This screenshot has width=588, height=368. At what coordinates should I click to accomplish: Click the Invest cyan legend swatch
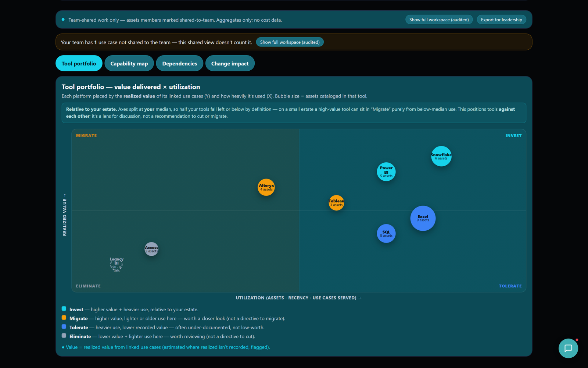pos(64,309)
